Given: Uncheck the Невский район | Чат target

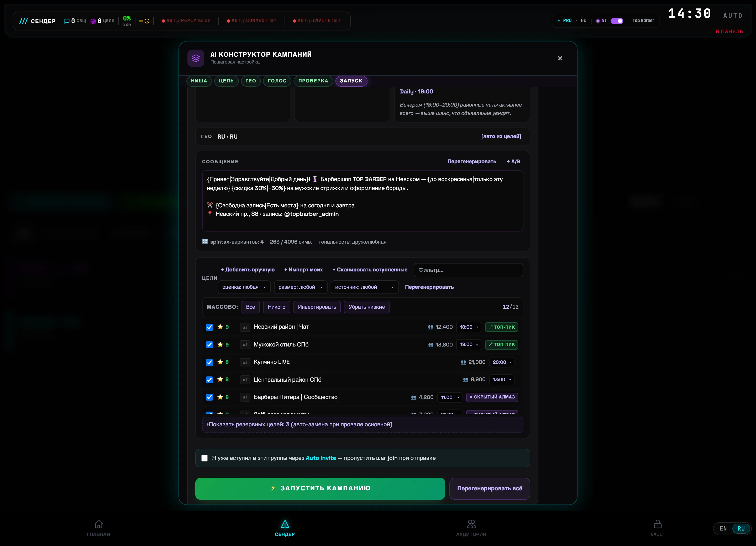Looking at the screenshot, I should pos(209,327).
